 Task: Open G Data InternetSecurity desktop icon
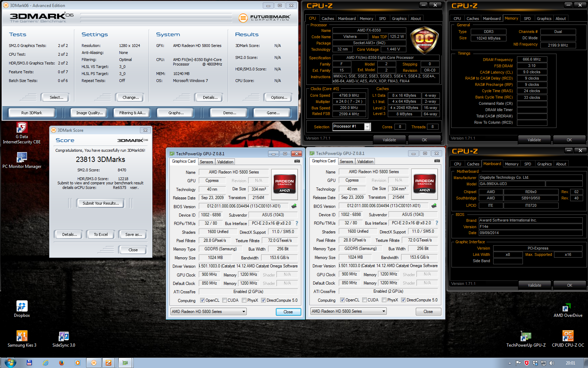coord(22,133)
